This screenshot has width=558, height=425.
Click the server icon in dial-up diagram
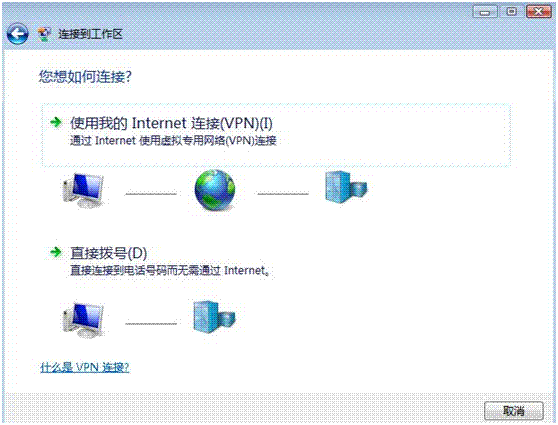214,317
